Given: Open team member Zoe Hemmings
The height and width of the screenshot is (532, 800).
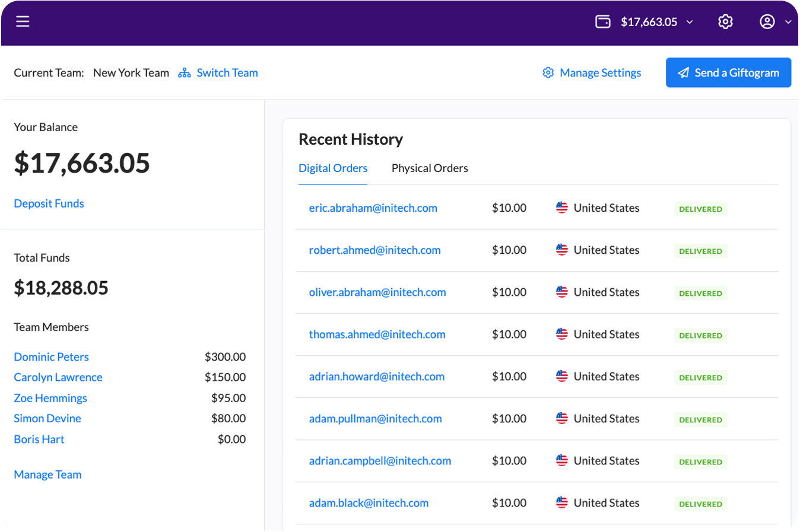Looking at the screenshot, I should coord(50,398).
